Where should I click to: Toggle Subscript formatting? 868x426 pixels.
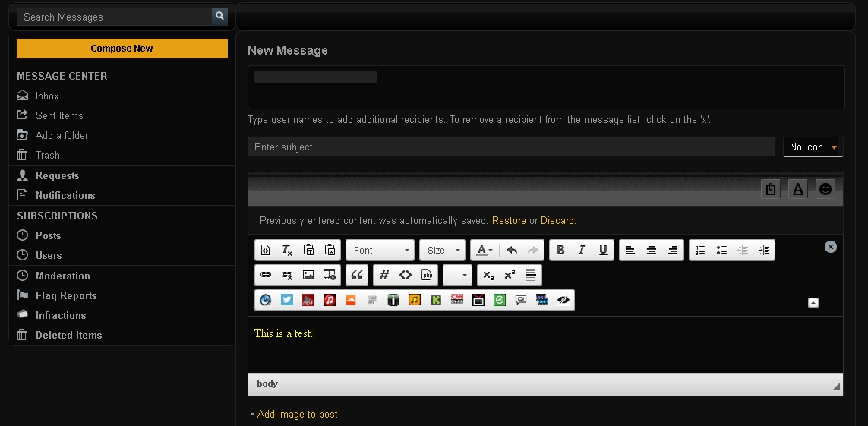(x=488, y=275)
